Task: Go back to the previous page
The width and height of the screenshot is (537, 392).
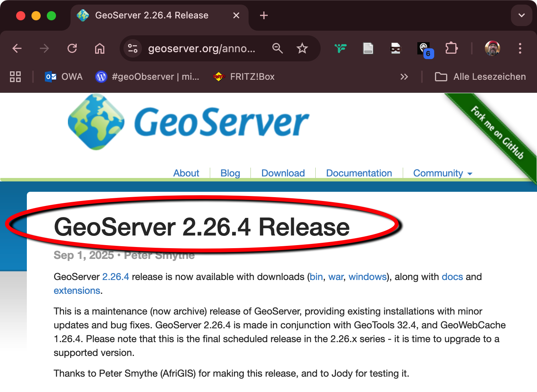Action: (17, 48)
